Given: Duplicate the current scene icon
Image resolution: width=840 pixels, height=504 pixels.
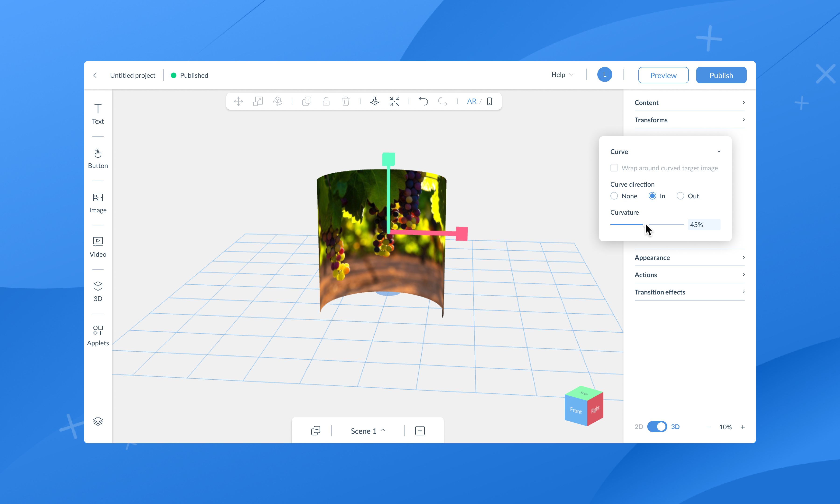Looking at the screenshot, I should tap(315, 431).
